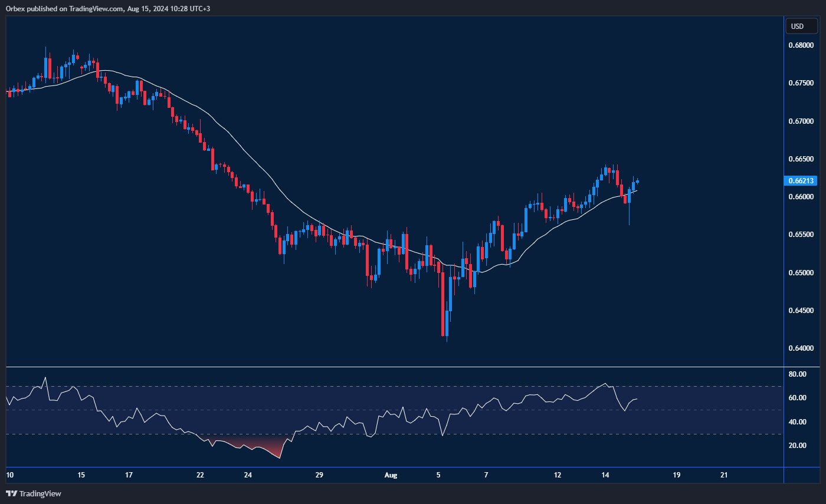
Task: Select the Aug label on the date axis
Action: [390, 475]
